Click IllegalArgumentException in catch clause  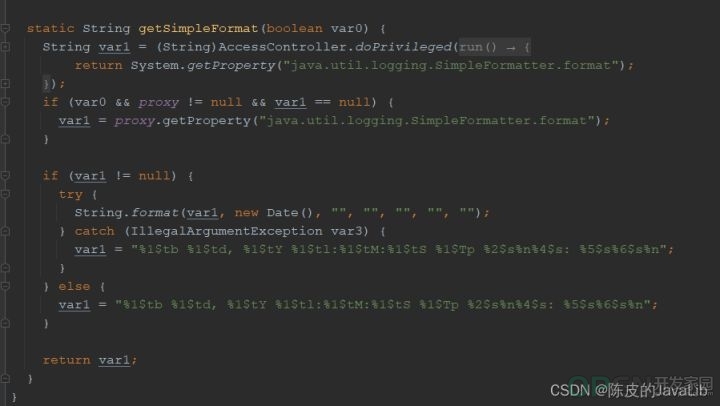pos(226,231)
